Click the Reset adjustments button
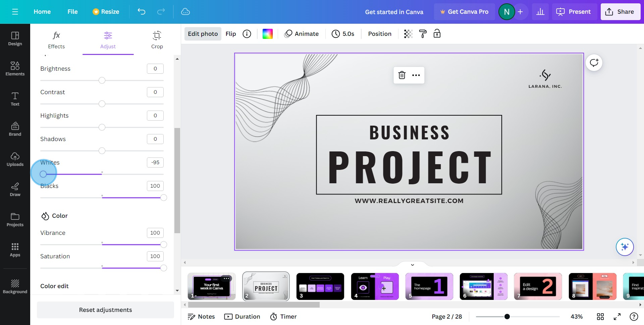The width and height of the screenshot is (644, 325). pos(105,310)
